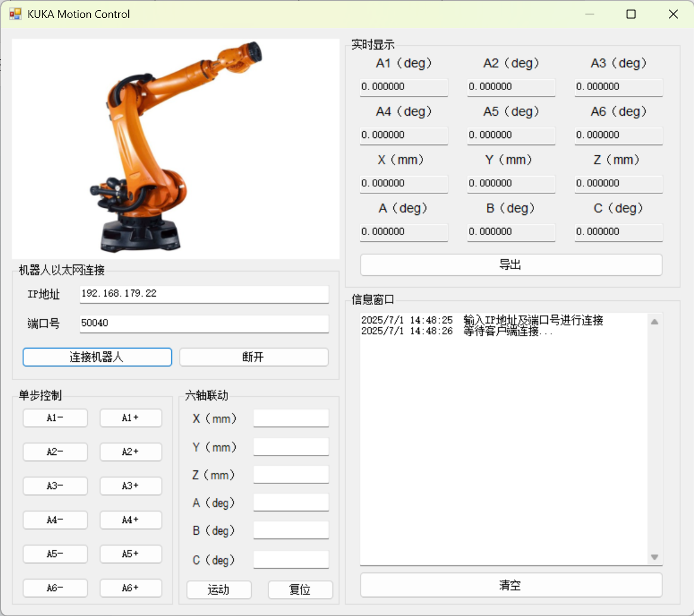
Task: Click the X (mm) input in 六轴联动
Action: click(291, 418)
